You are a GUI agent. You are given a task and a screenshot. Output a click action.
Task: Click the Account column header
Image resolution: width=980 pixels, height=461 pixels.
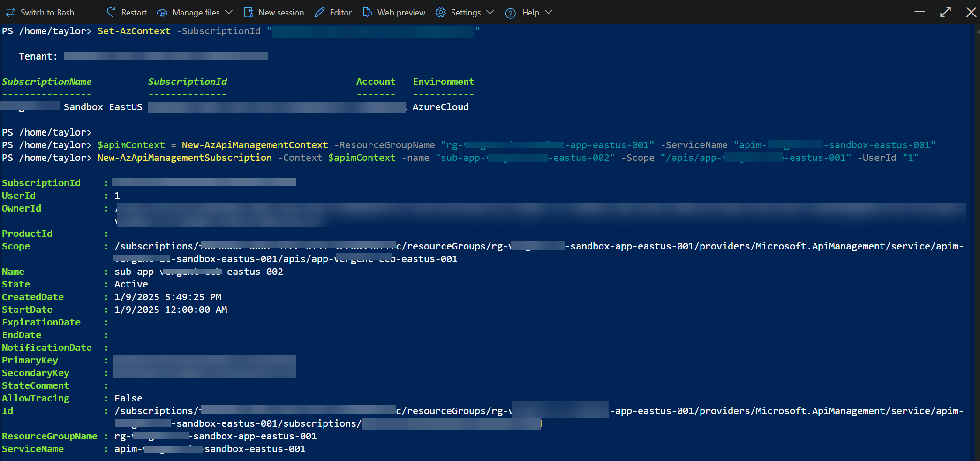pos(376,82)
